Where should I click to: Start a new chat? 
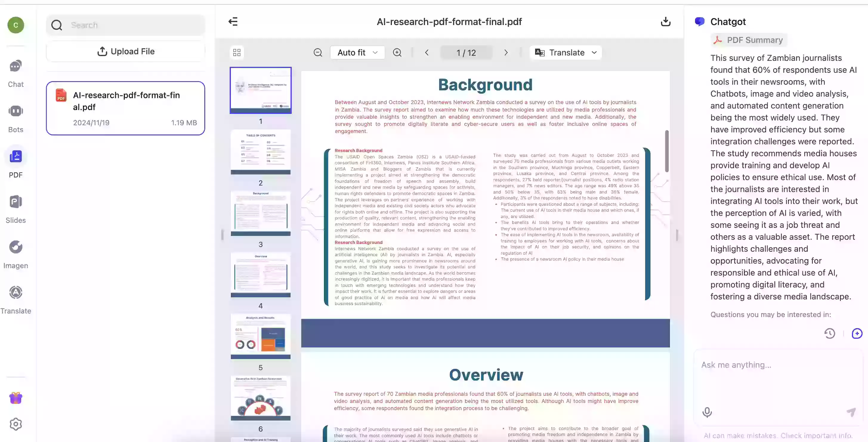click(857, 333)
